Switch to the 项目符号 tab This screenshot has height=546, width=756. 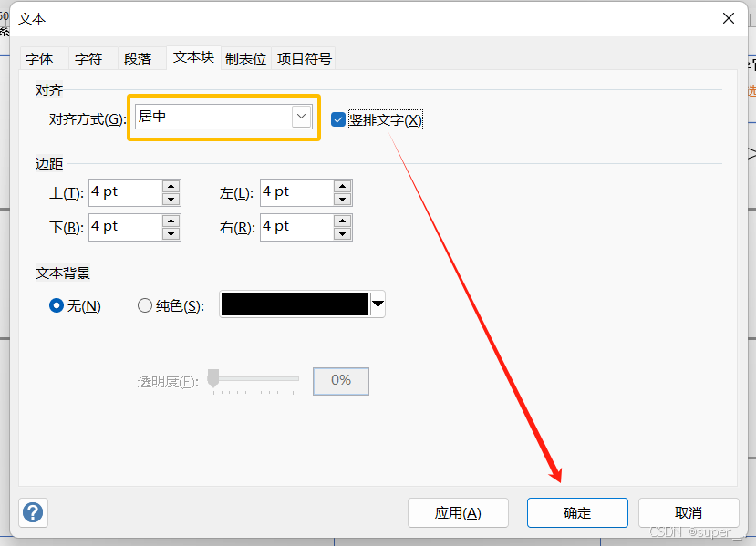click(x=305, y=57)
